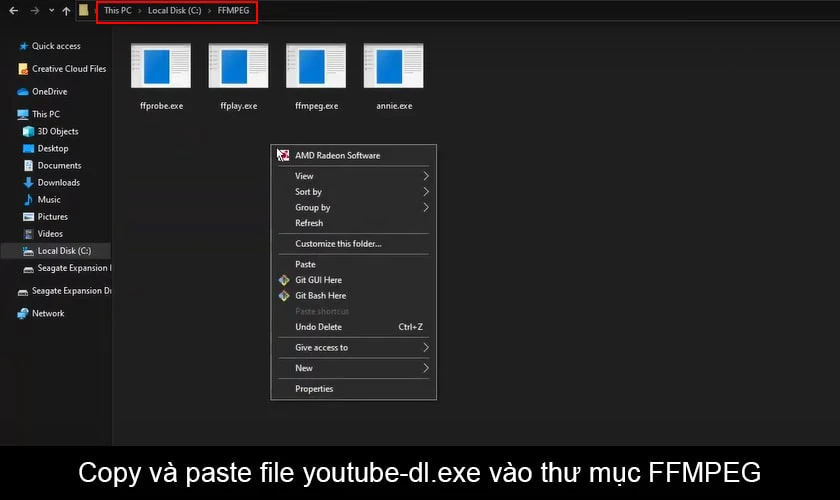Open Downloads in the sidebar
This screenshot has height=500, width=840.
point(58,183)
